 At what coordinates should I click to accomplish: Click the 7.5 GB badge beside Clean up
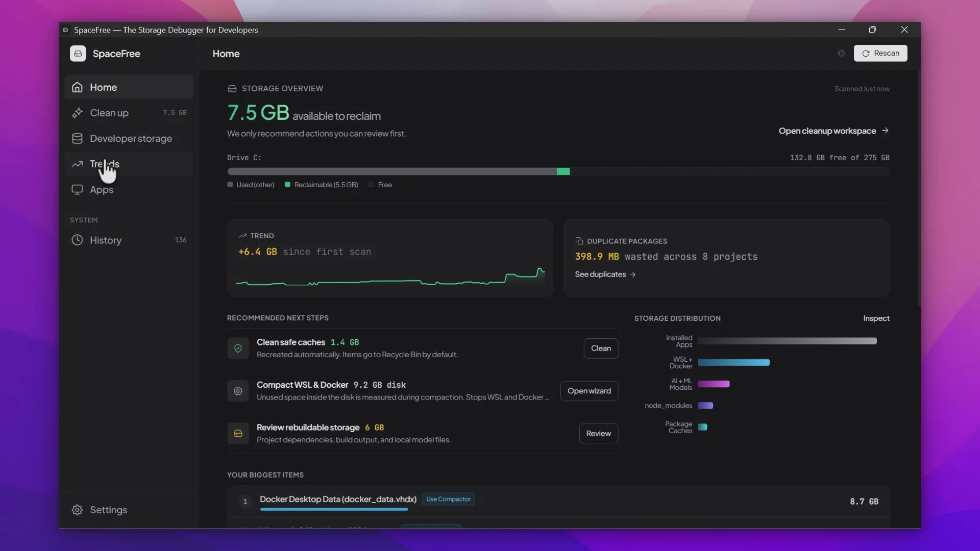(x=175, y=113)
